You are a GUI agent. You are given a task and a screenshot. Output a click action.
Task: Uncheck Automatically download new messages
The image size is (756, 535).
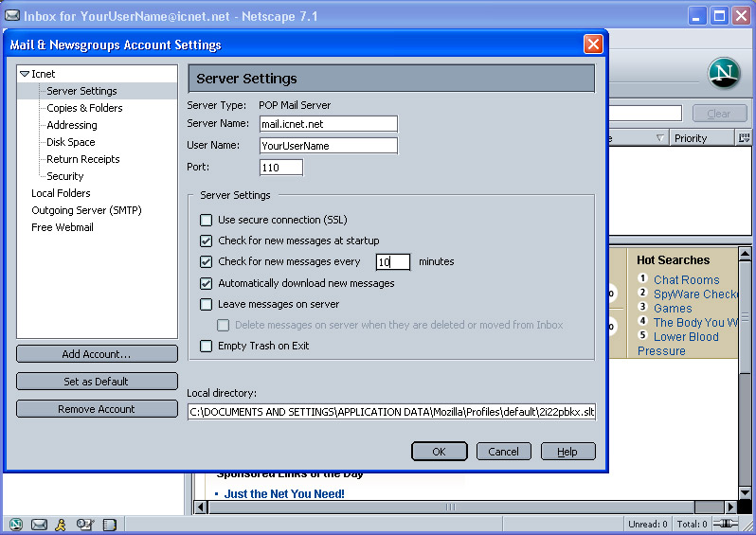pyautogui.click(x=206, y=283)
